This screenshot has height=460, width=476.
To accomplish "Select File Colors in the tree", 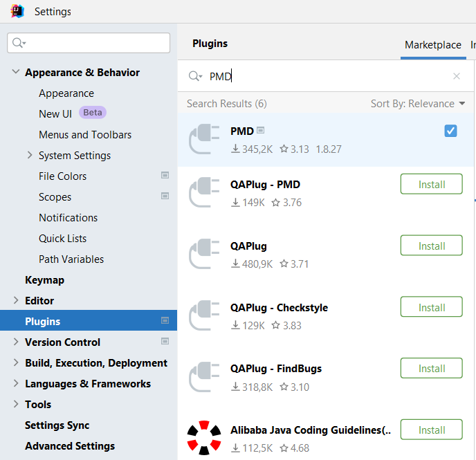I will [62, 176].
